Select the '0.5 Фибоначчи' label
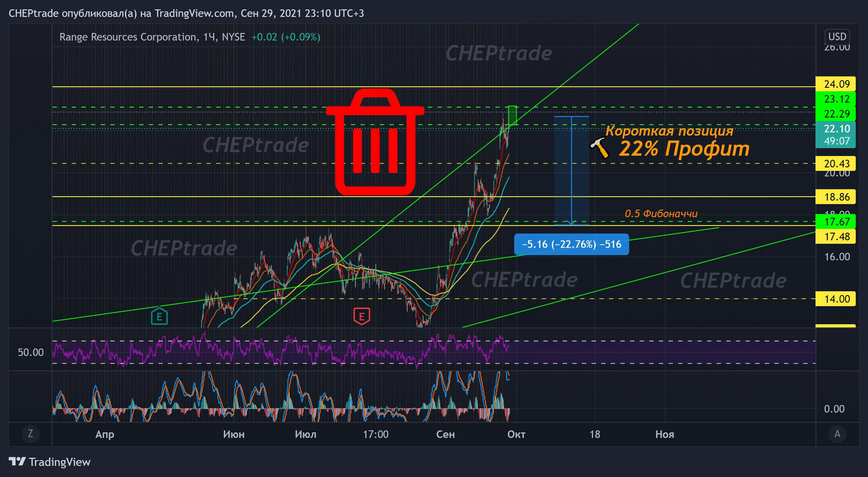 (x=661, y=214)
